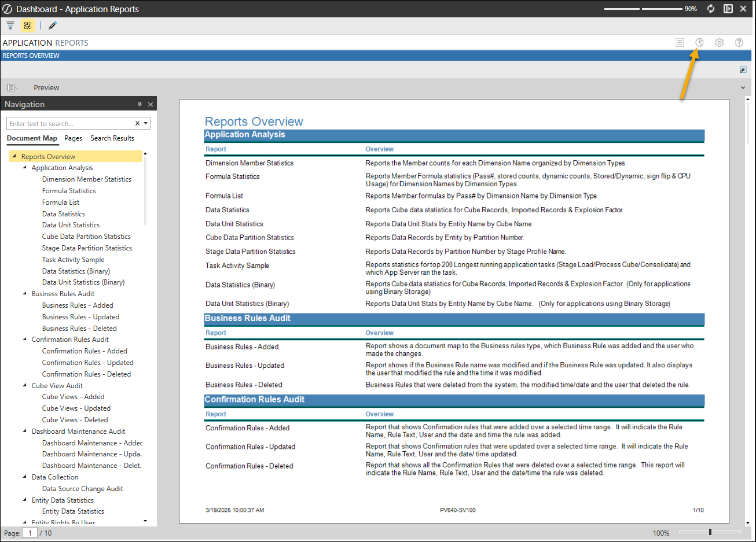Select Confirmation Rules - Deleted tree item
Image resolution: width=756 pixels, height=542 pixels.
pyautogui.click(x=86, y=374)
